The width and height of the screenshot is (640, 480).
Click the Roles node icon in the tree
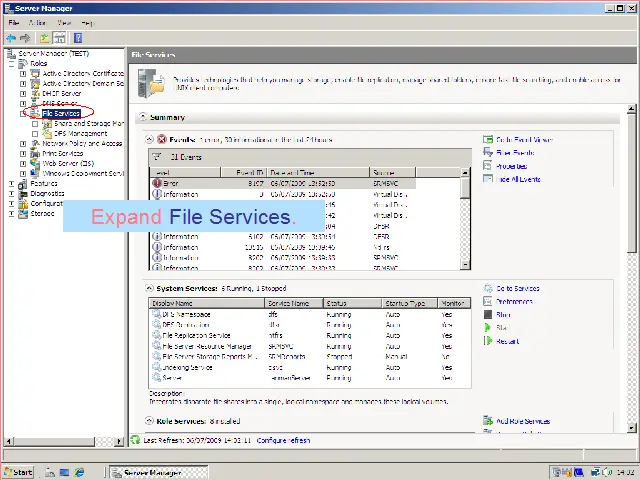click(x=23, y=63)
